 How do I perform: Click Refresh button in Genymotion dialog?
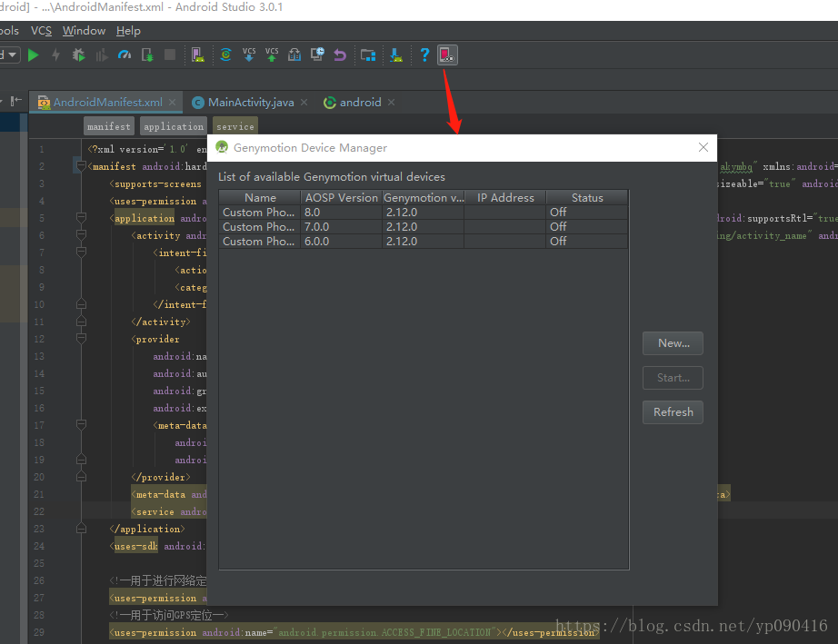click(673, 412)
